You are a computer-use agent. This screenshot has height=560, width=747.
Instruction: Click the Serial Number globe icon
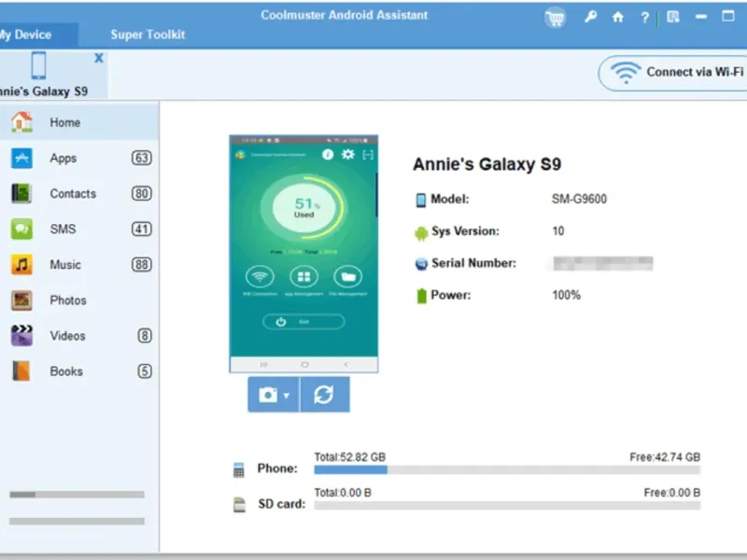coord(421,264)
